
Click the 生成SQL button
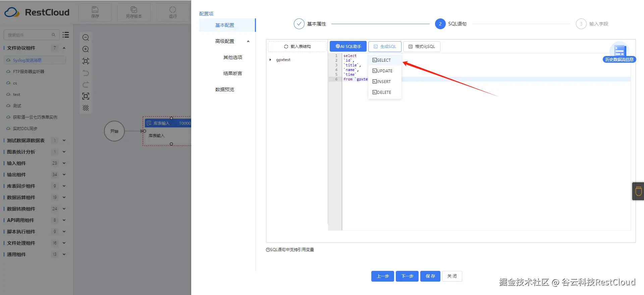[385, 47]
